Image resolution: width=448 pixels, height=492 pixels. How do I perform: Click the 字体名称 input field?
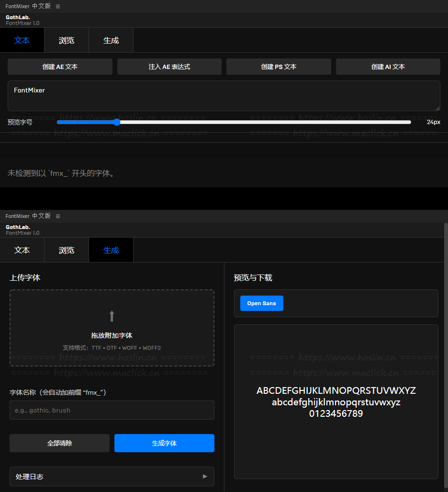click(112, 411)
